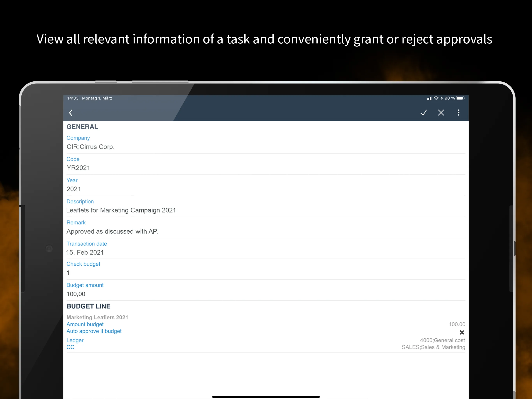Screen dimensions: 532x399
Task: Reject the task with the X icon
Action: [441, 113]
